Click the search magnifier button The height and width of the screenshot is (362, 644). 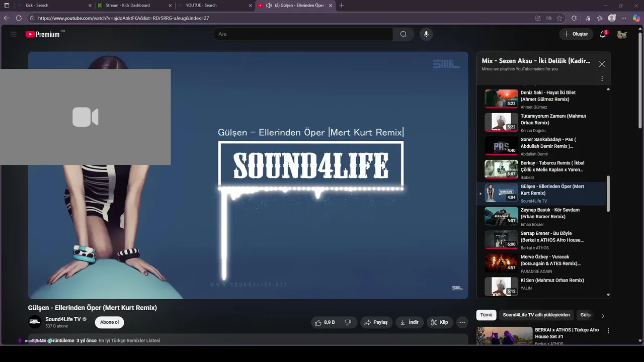click(404, 34)
